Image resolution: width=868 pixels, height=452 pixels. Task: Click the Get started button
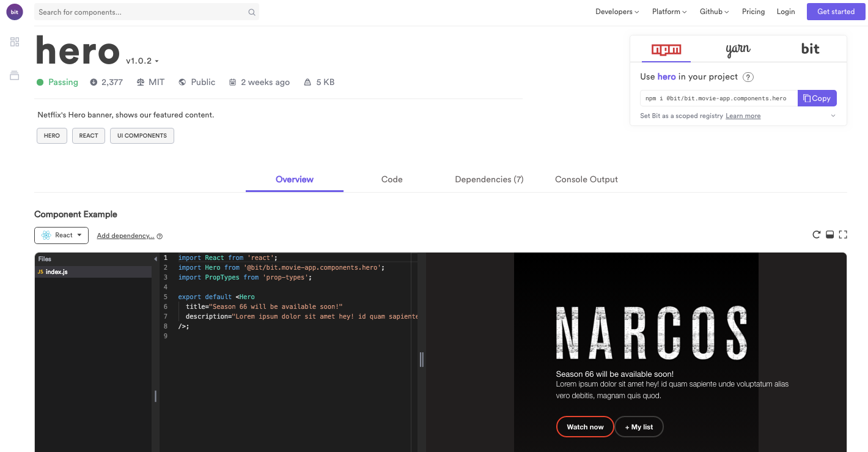tap(836, 11)
